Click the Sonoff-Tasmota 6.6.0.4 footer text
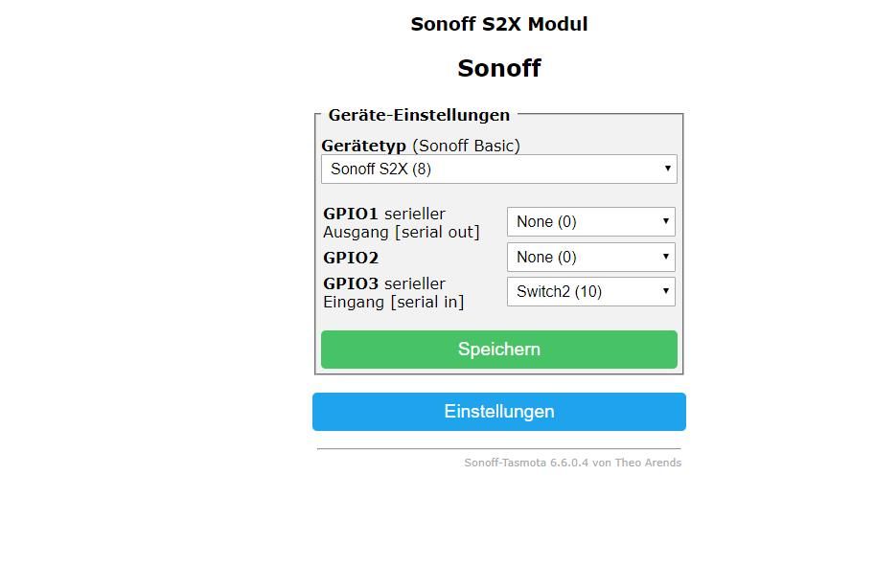 572,463
